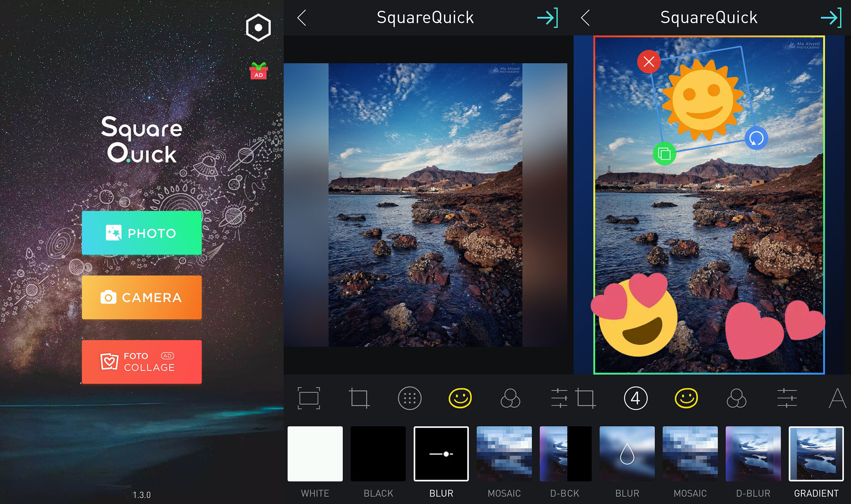Open PHOTO from the start screen
Screen dimensions: 851x504
142,233
